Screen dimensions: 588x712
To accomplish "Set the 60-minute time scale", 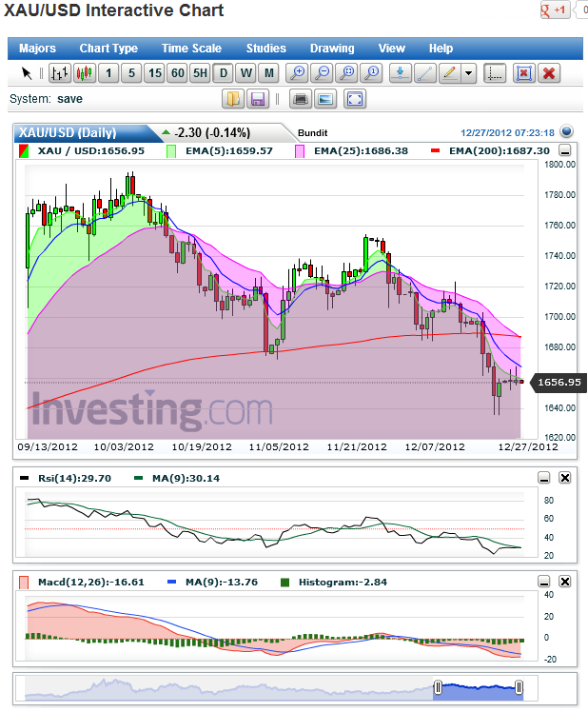I will [178, 73].
